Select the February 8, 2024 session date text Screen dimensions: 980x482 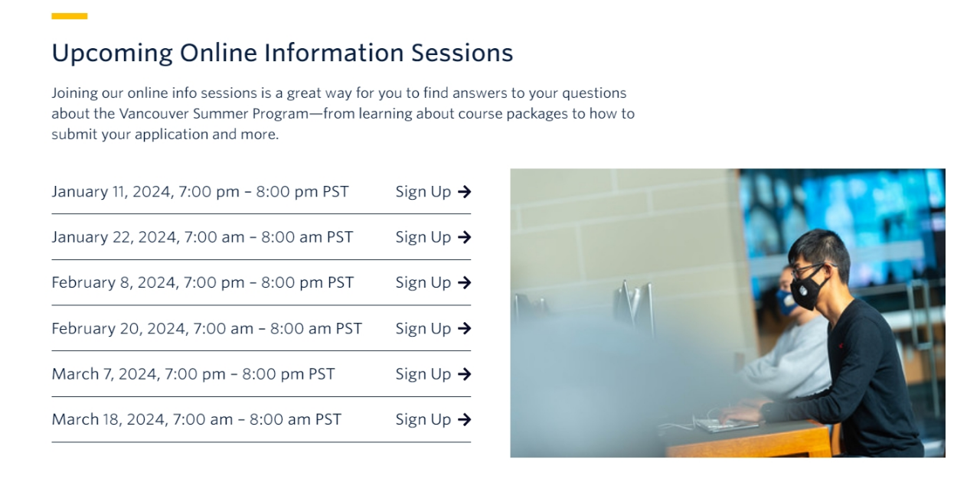pyautogui.click(x=203, y=283)
